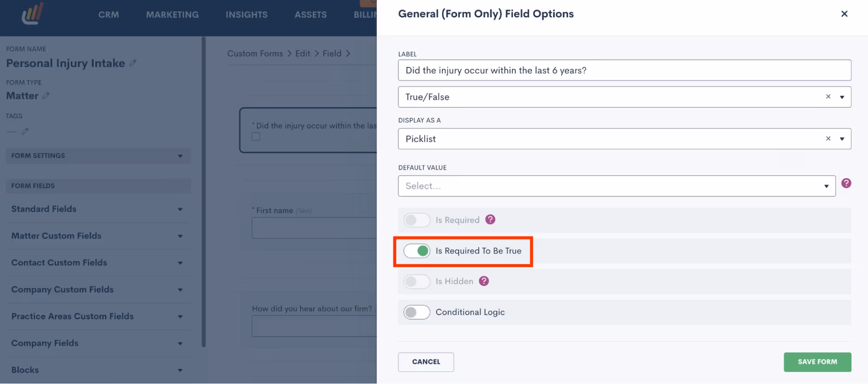This screenshot has height=384, width=868.
Task: Click the Label text input field
Action: [624, 70]
